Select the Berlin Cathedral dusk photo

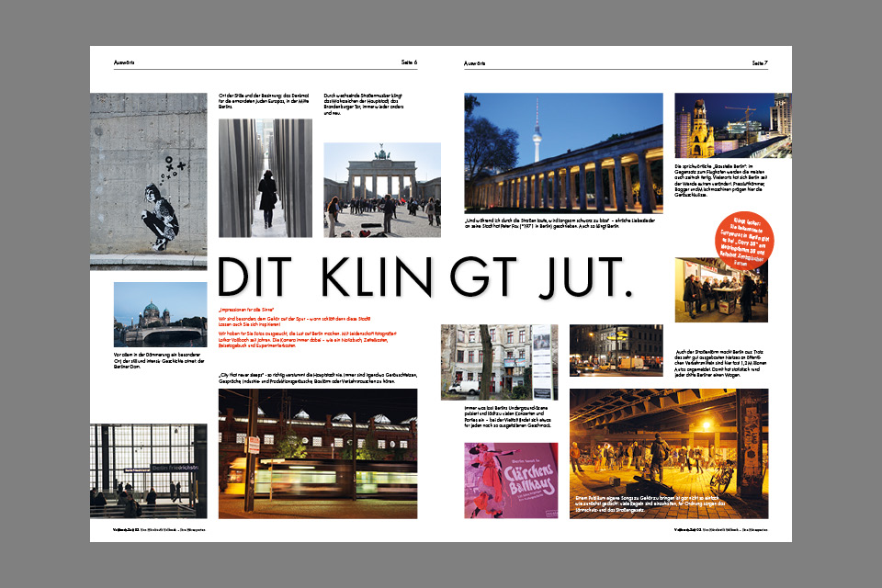[147, 314]
